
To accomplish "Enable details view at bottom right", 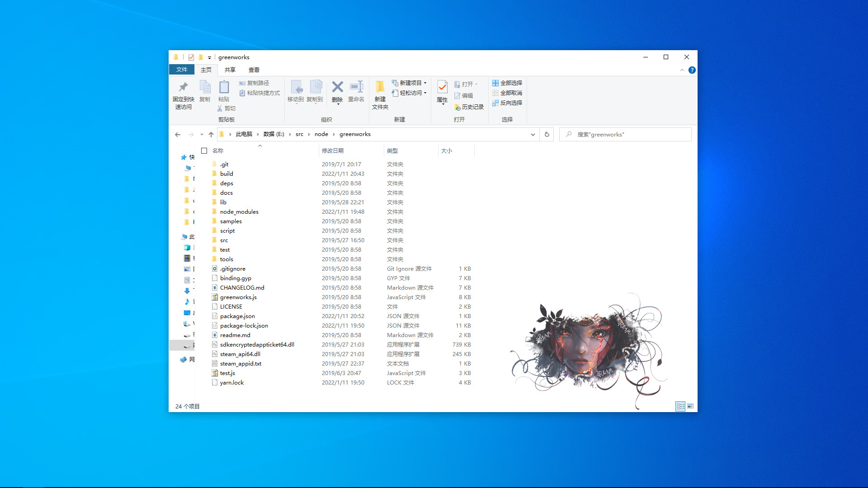I will coord(680,406).
